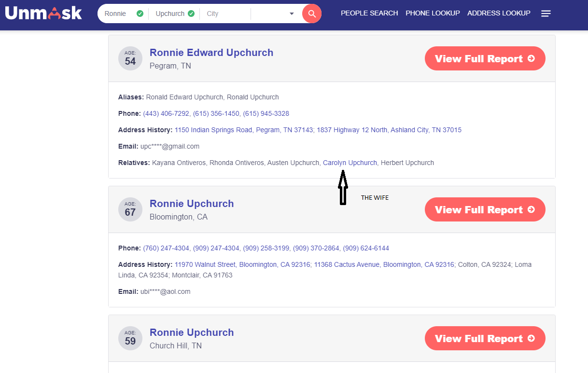Screen dimensions: 588x373
Task: Click the magnifying glass search button
Action: point(312,14)
